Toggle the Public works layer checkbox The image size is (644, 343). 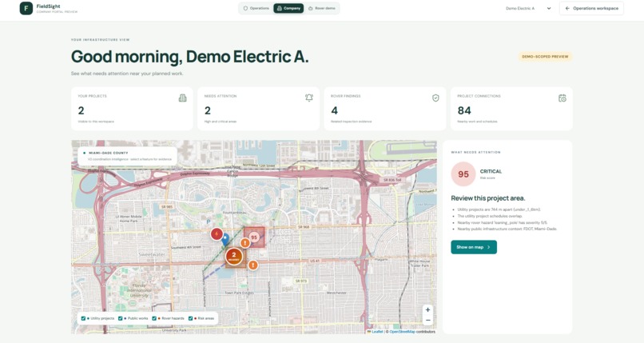click(121, 318)
